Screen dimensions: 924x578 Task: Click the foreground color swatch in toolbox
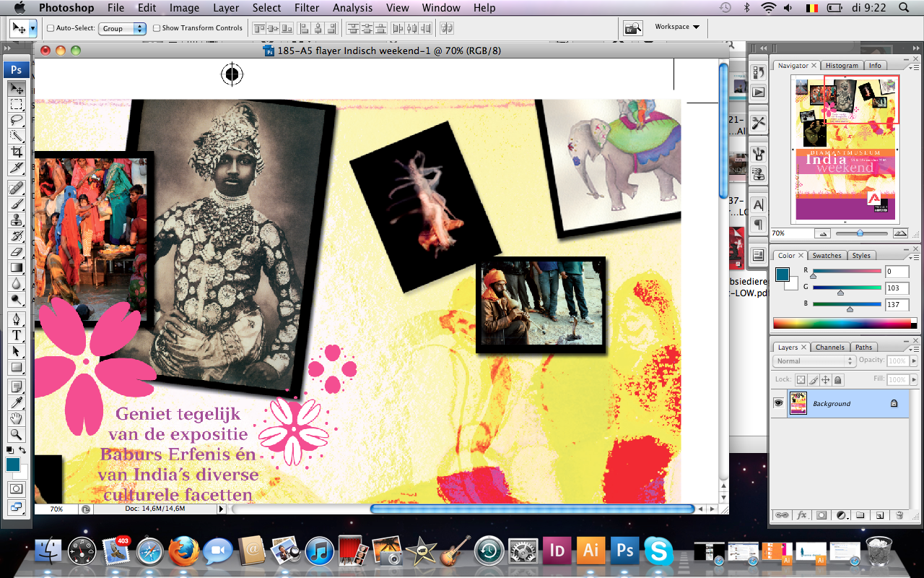coord(13,465)
